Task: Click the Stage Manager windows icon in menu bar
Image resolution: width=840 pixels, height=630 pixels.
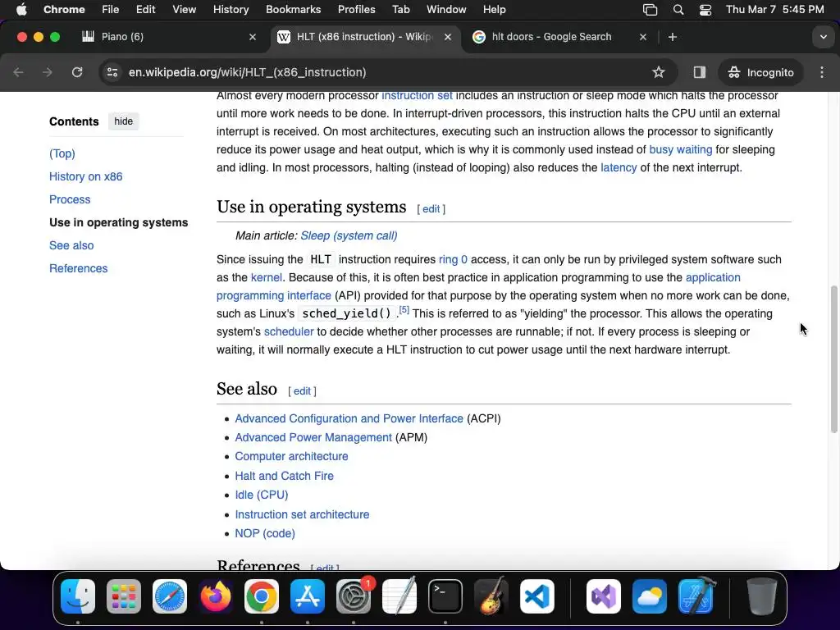Action: click(x=650, y=10)
